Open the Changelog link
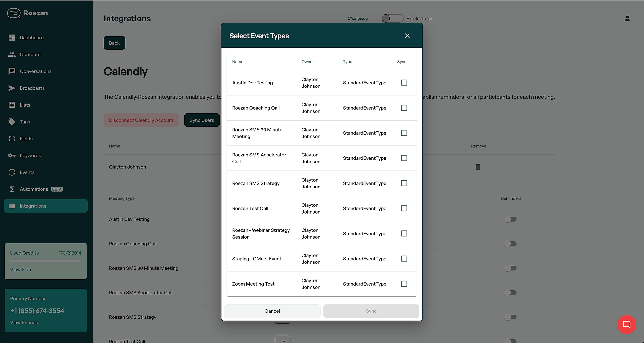The height and width of the screenshot is (343, 644). click(x=357, y=18)
